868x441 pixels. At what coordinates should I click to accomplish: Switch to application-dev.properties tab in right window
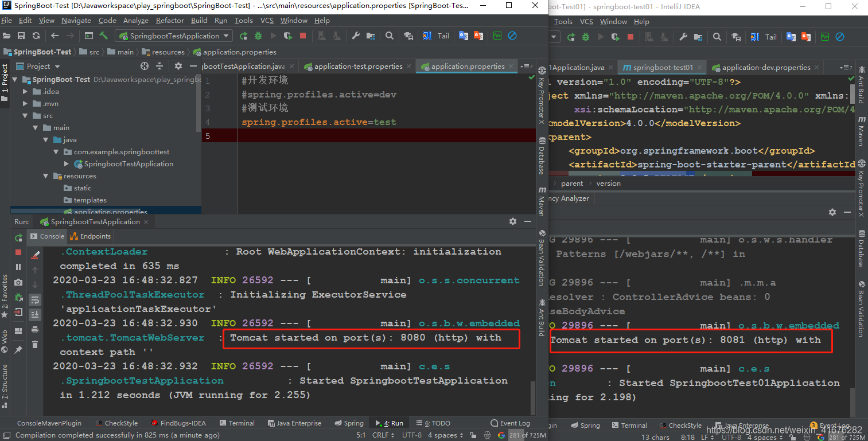(x=766, y=68)
